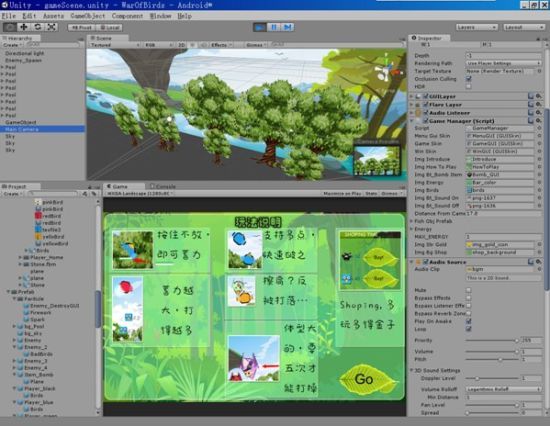Viewport: 550px width, 426px height.
Task: Click the Go leaf button in Game view
Action: coord(367,379)
